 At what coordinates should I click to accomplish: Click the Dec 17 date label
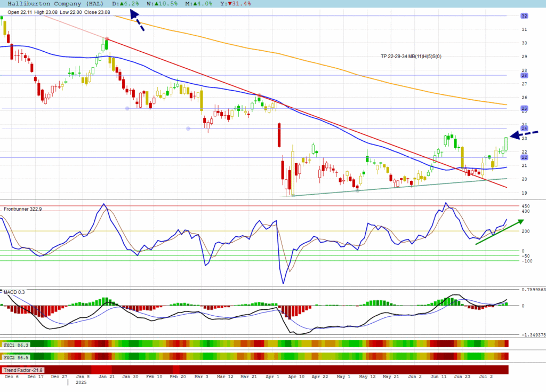36,377
